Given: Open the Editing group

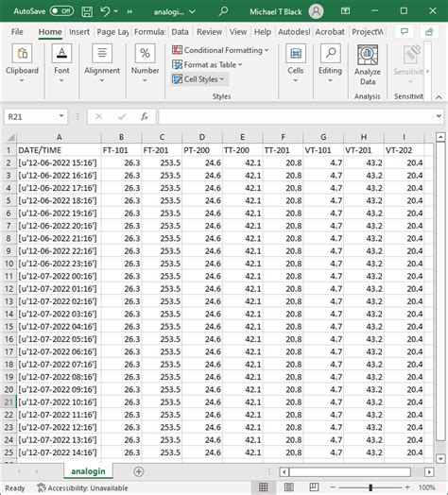Looking at the screenshot, I should [x=330, y=63].
